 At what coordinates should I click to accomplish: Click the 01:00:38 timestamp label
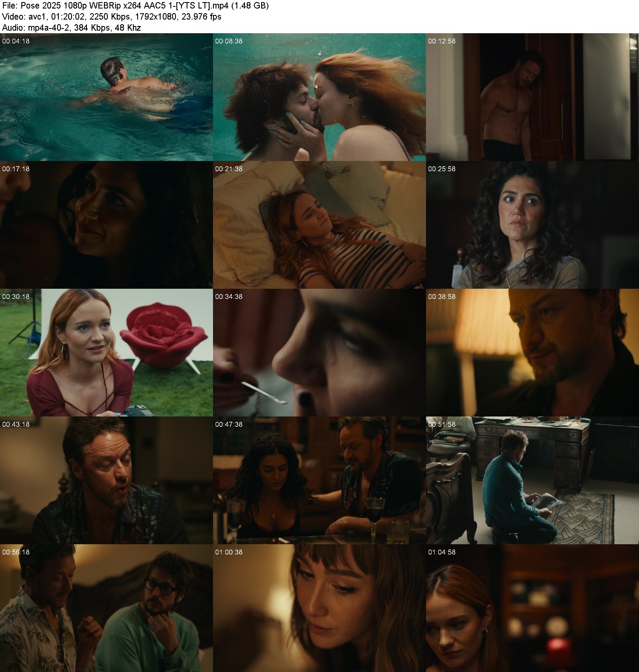coord(229,552)
